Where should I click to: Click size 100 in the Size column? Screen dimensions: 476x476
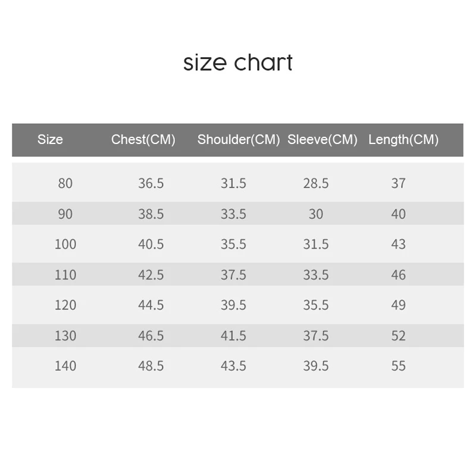65,244
